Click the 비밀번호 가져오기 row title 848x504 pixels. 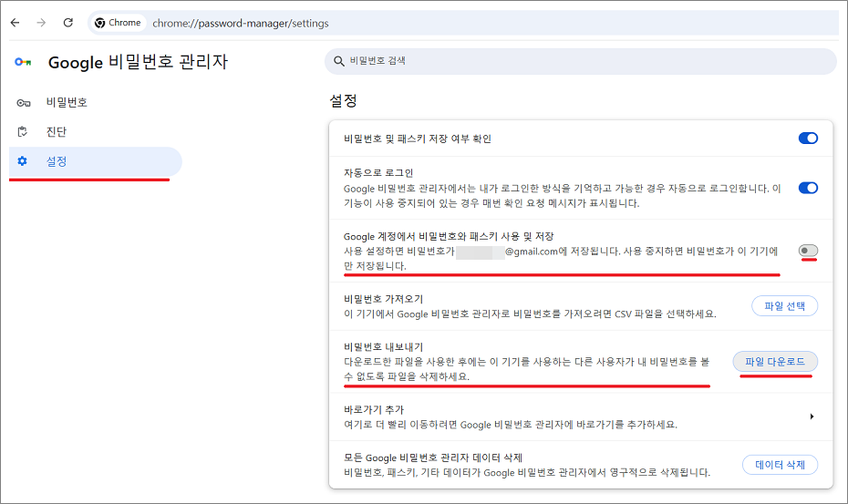click(384, 299)
